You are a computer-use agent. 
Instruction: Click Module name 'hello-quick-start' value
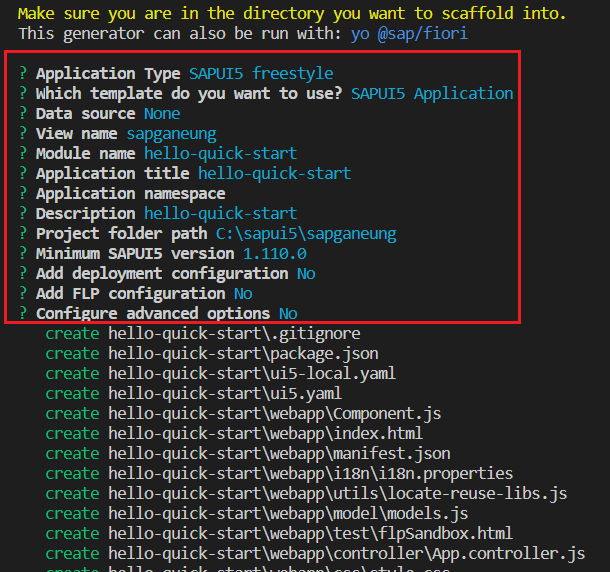221,154
